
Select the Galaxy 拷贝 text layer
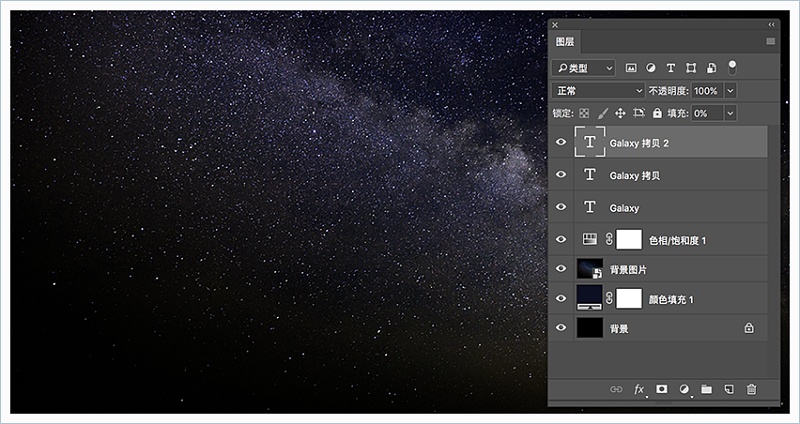tap(634, 175)
